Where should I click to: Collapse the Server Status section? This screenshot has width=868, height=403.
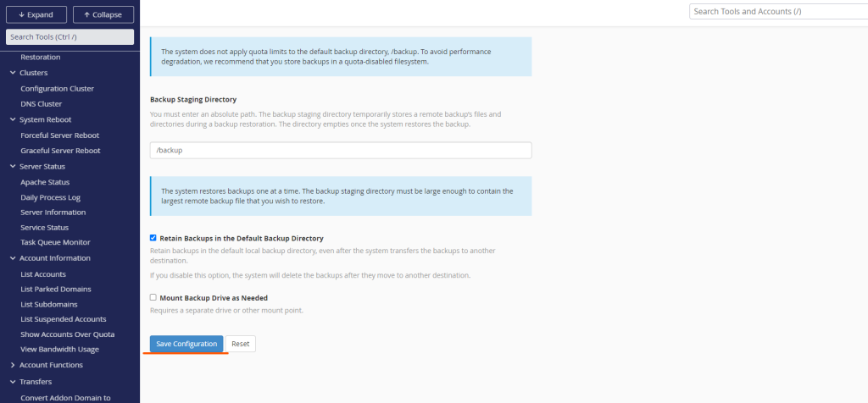pos(13,167)
